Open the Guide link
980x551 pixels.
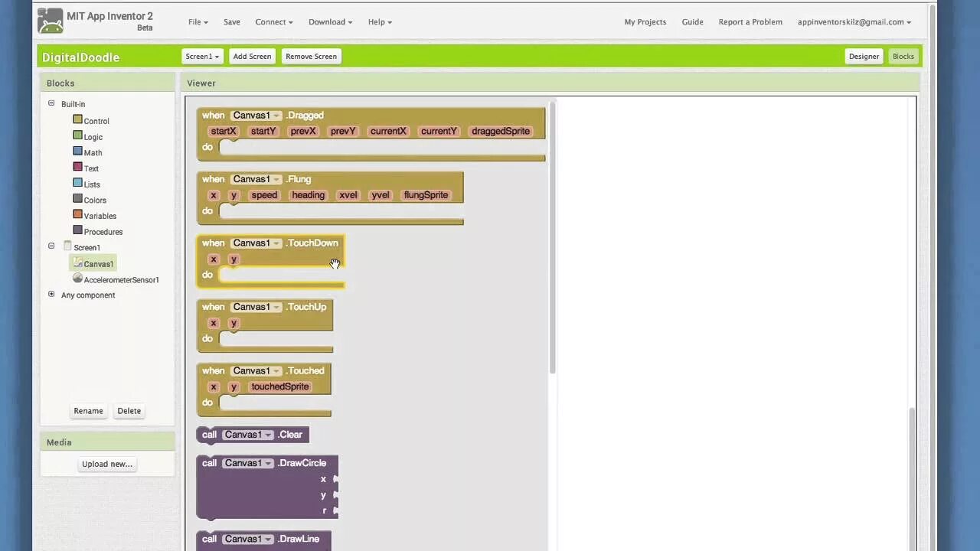click(x=692, y=22)
